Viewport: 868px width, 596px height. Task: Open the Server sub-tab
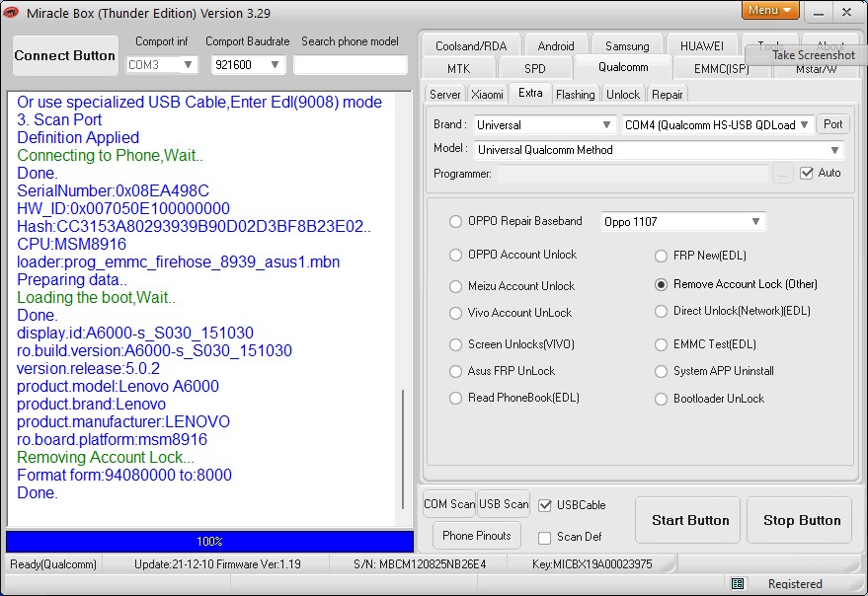point(445,95)
